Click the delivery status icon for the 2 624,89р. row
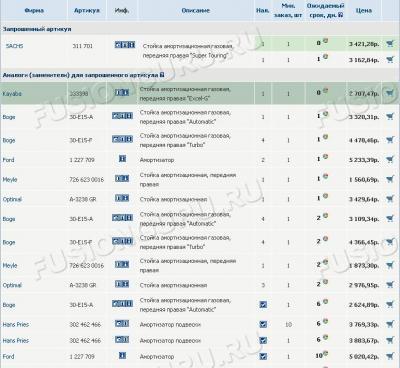Viewport: 400px width, 368px height. pyautogui.click(x=325, y=301)
